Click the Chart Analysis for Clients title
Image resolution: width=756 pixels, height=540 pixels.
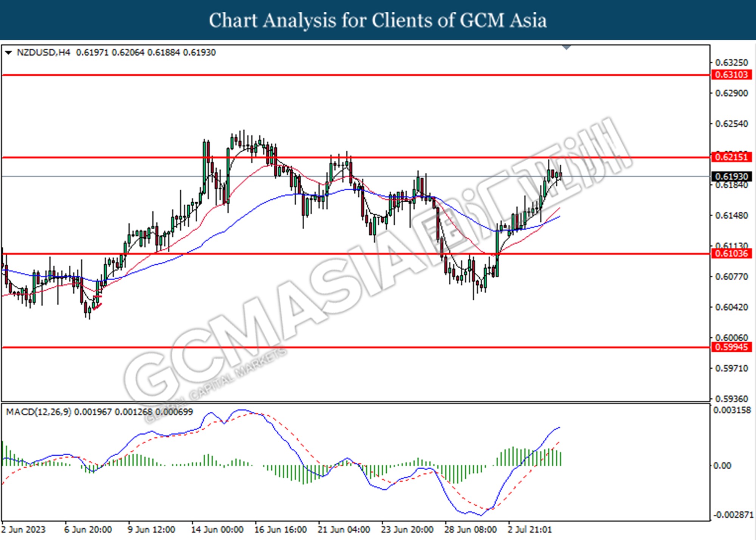(378, 20)
